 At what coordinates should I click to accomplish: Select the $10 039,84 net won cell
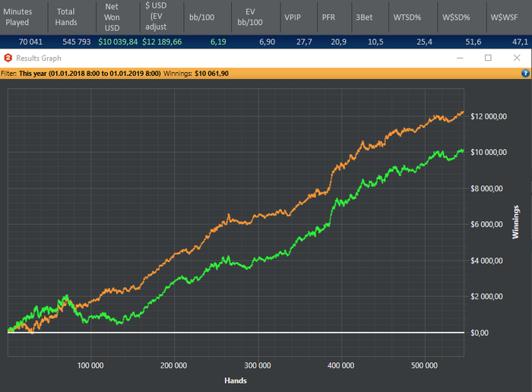tap(118, 42)
